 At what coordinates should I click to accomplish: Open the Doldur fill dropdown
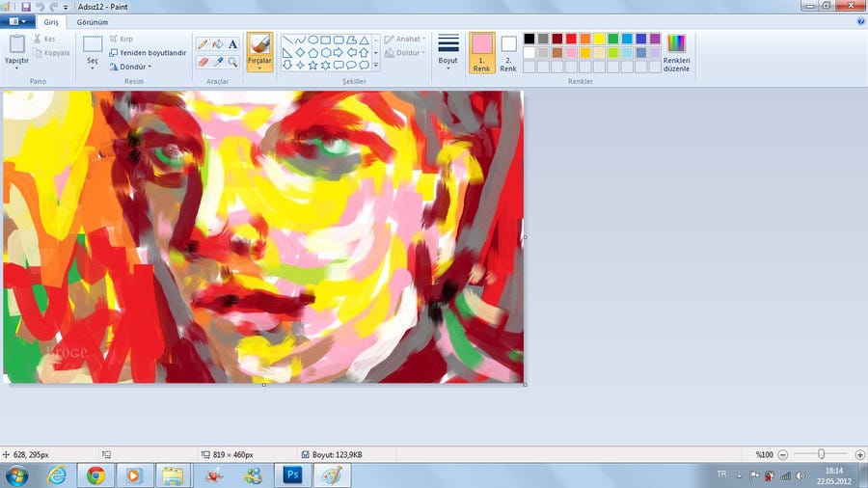405,53
